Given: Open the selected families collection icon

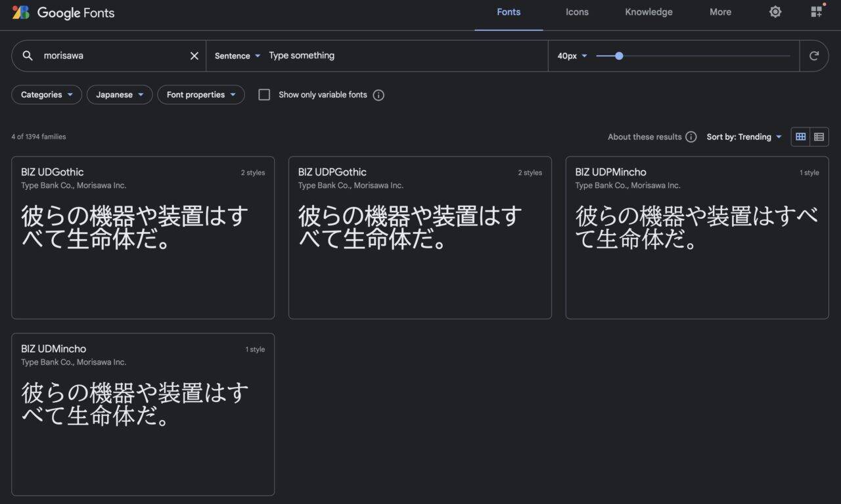Looking at the screenshot, I should (817, 12).
